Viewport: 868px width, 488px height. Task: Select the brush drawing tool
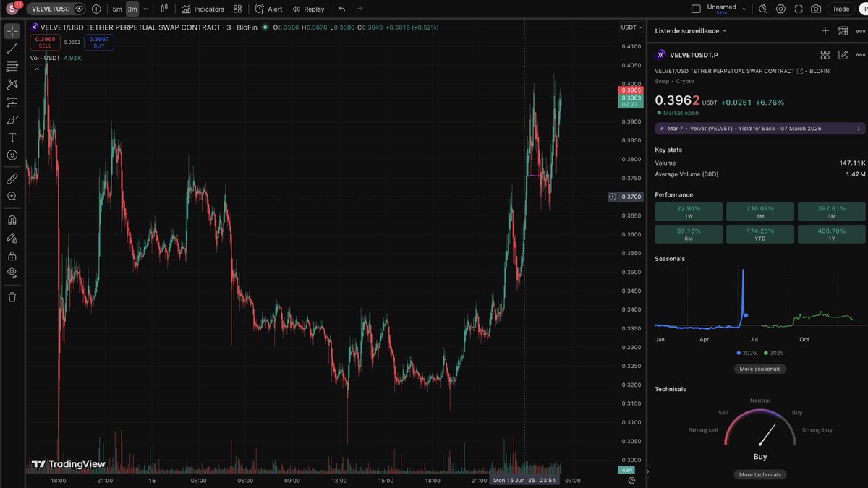(x=12, y=119)
